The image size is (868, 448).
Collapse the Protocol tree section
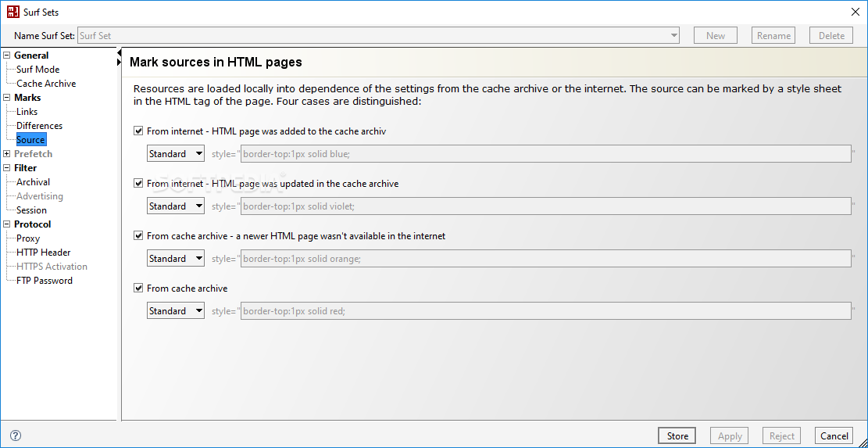(7, 224)
